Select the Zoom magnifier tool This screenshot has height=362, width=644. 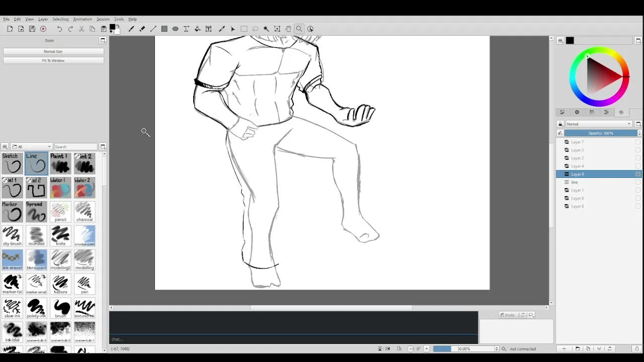(299, 29)
